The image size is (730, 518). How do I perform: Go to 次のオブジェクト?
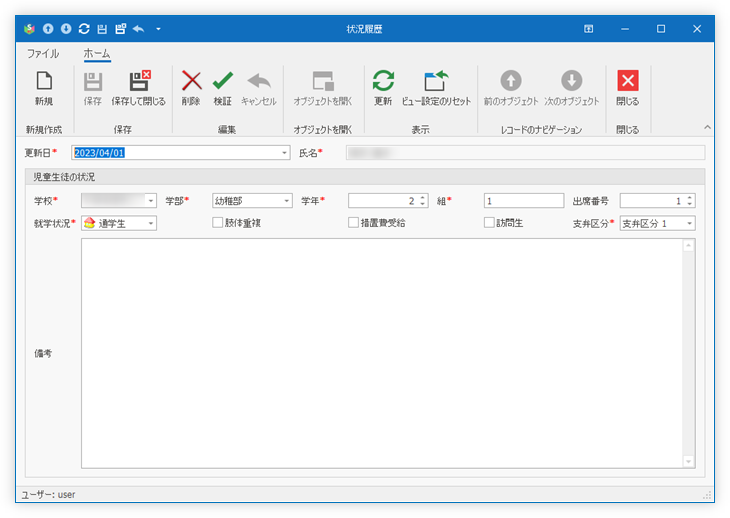coord(572,88)
